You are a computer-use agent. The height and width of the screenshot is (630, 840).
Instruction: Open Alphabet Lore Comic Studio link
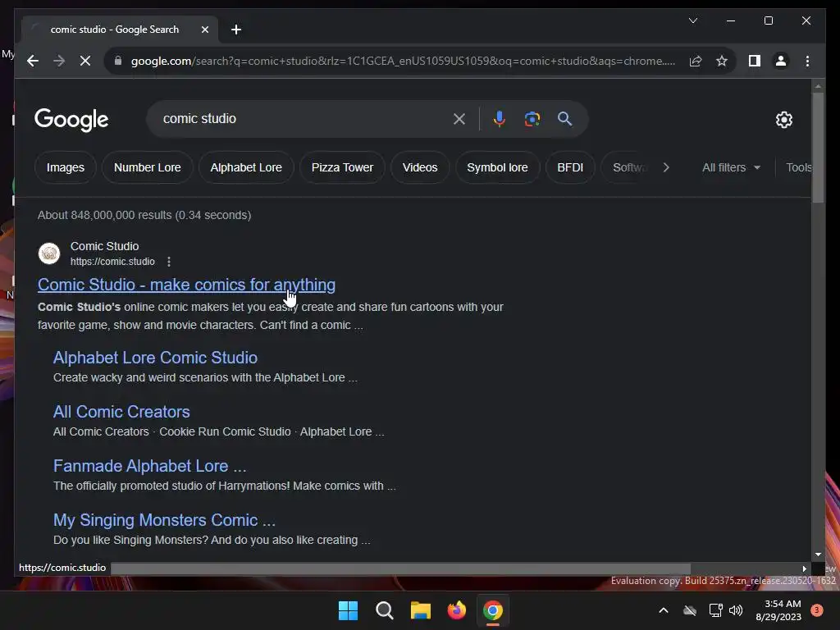155,358
